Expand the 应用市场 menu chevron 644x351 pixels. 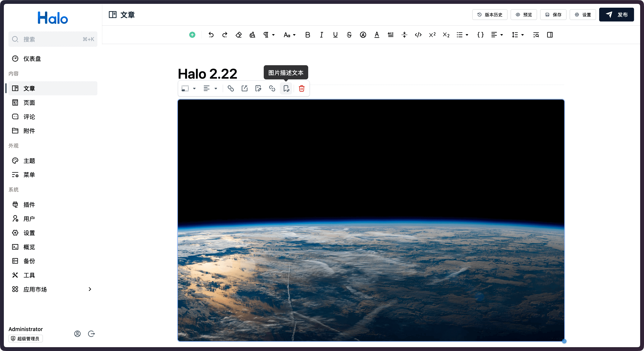pyautogui.click(x=90, y=289)
